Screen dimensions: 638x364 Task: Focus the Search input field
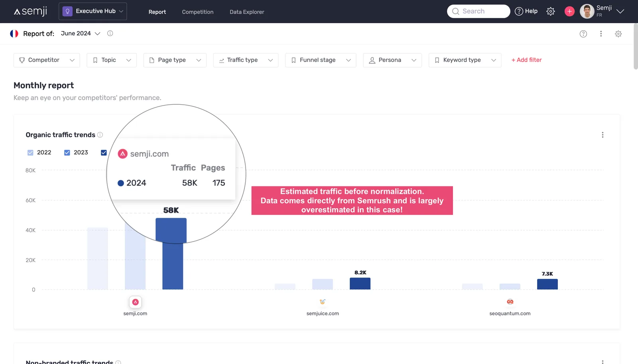click(x=478, y=11)
